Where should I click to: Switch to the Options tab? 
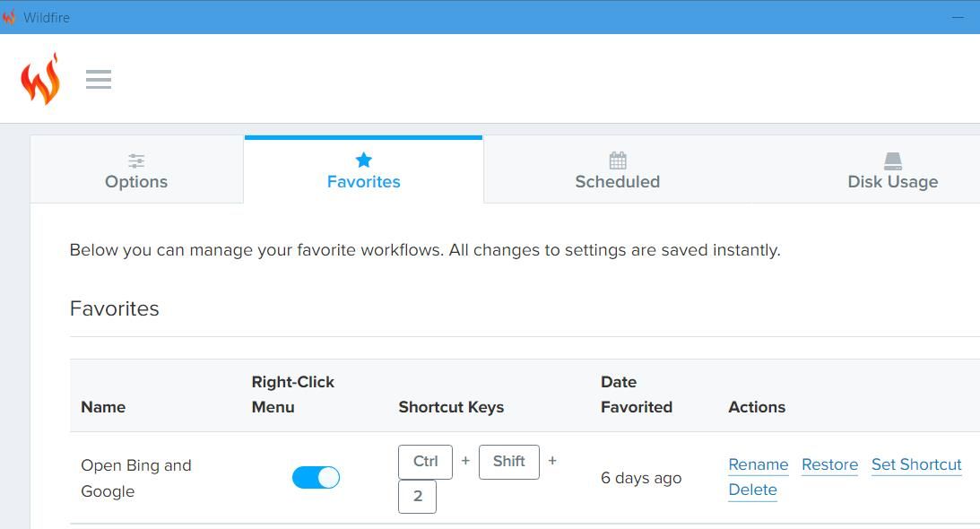(x=136, y=170)
